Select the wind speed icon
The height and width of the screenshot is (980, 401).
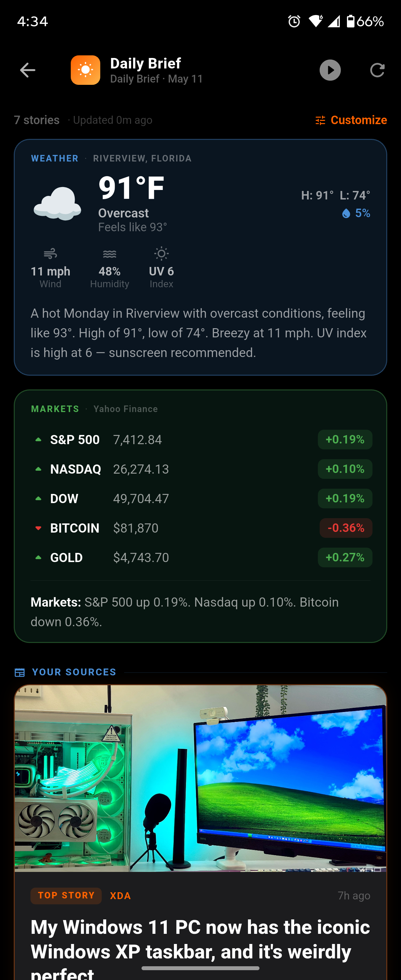click(x=50, y=254)
